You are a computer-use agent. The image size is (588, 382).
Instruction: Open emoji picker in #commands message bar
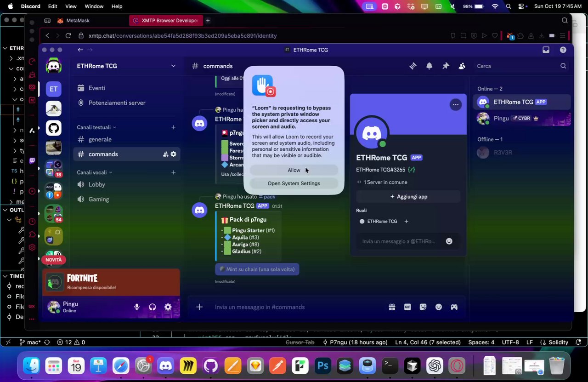tap(439, 307)
